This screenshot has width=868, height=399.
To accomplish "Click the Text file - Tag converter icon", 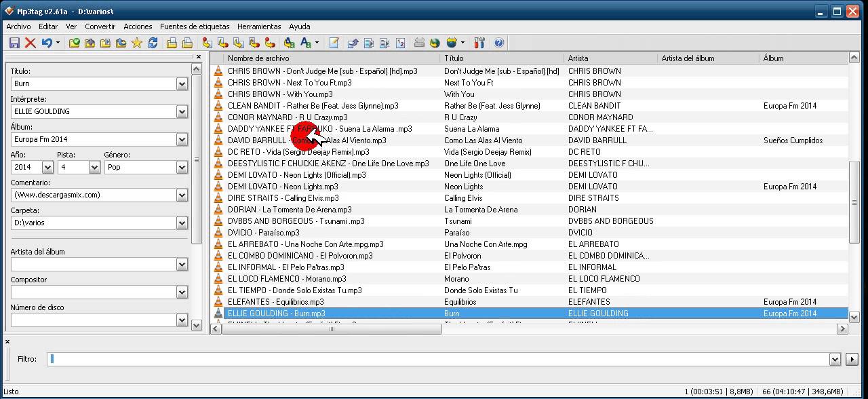I will tap(254, 43).
